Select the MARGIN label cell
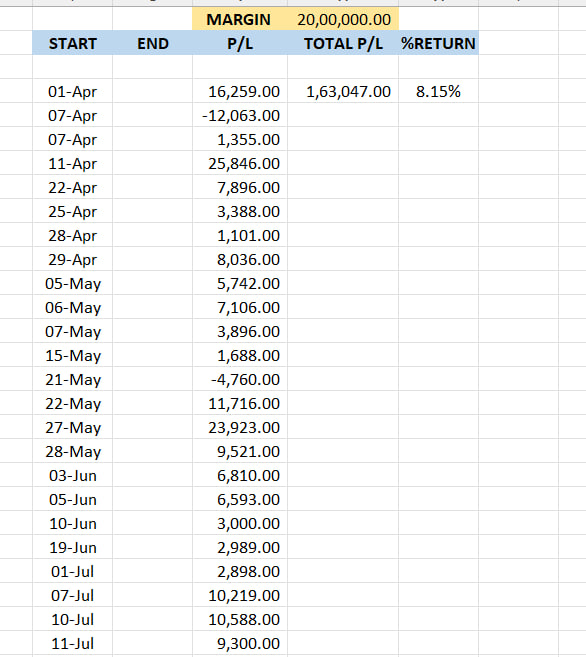586x657 pixels. pos(240,19)
